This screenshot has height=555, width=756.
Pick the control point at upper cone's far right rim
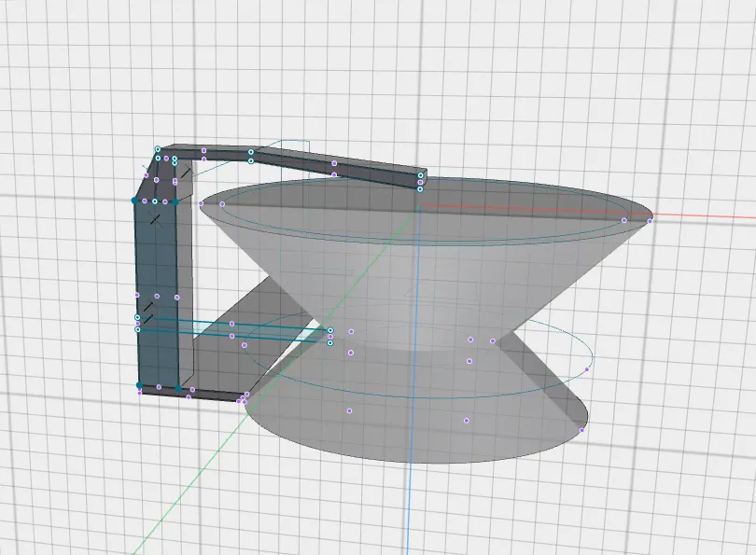click(x=650, y=221)
